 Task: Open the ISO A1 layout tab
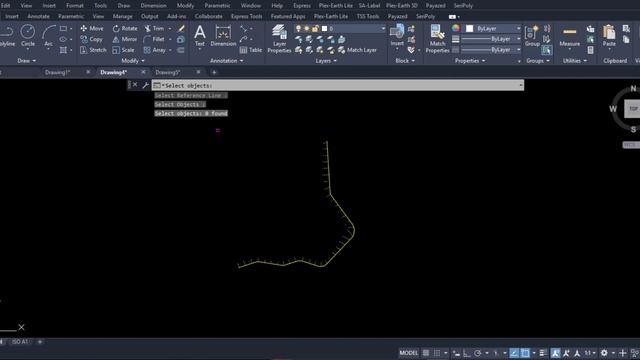tap(20, 342)
